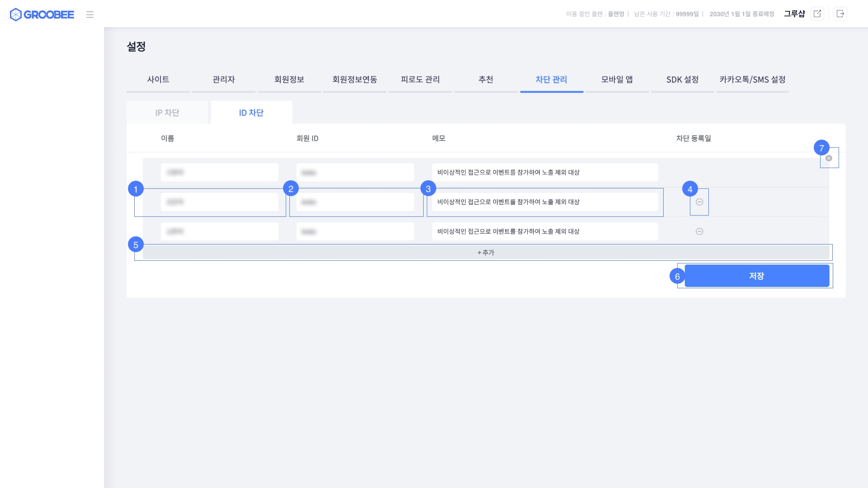Screen dimensions: 868x488
Task: Open the 사이트 settings tab
Action: tap(158, 80)
